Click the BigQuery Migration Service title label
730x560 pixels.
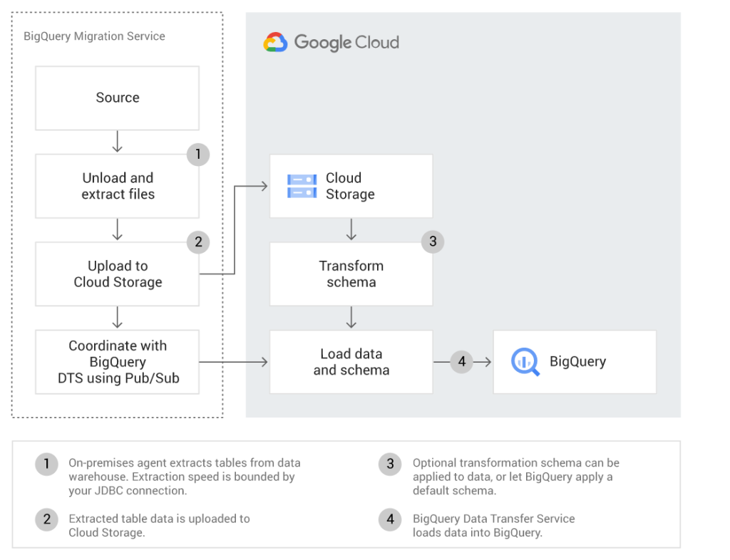tap(95, 36)
